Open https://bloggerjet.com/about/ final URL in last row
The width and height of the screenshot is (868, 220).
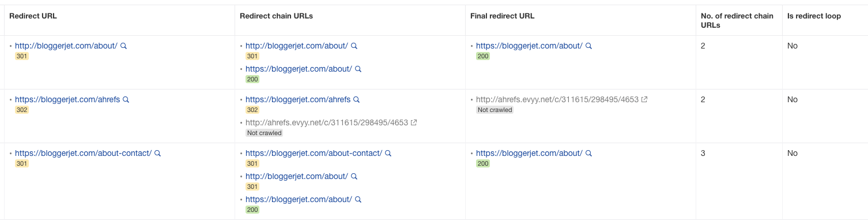[529, 153]
